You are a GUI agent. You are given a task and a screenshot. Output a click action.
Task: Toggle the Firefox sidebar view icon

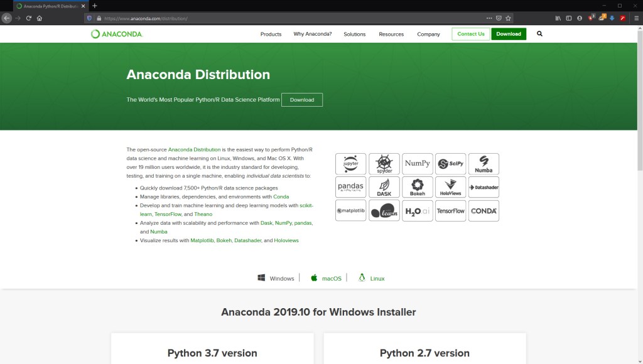coord(569,18)
